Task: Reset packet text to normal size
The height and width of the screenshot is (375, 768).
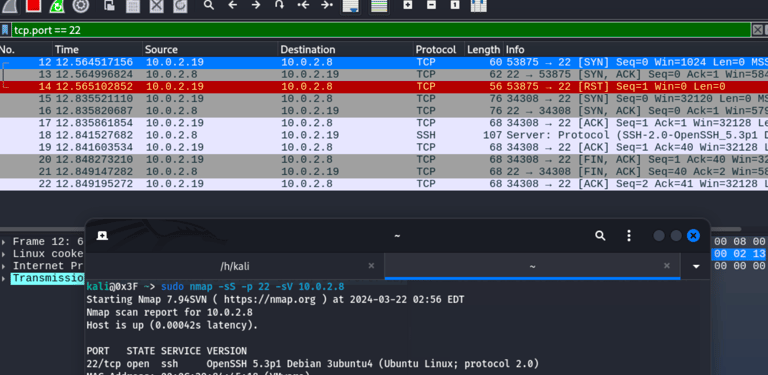Action: [455, 5]
